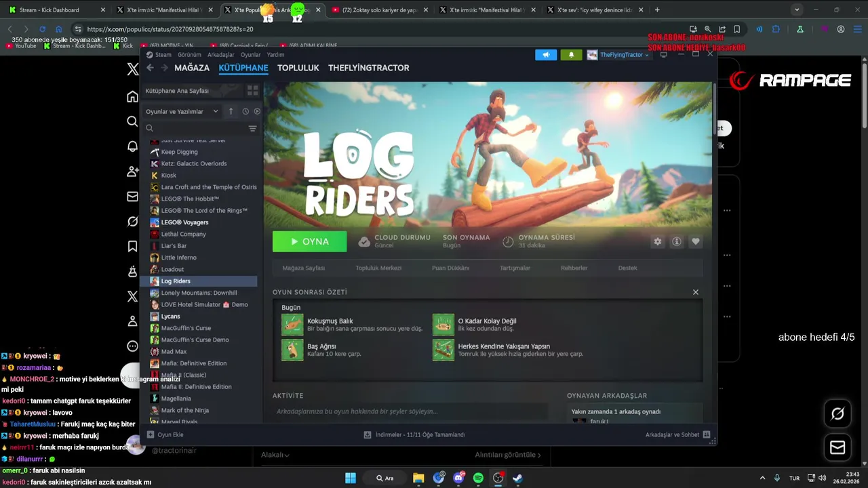The image size is (868, 488).
Task: Open X home icon in browser sidebar
Action: point(132,96)
